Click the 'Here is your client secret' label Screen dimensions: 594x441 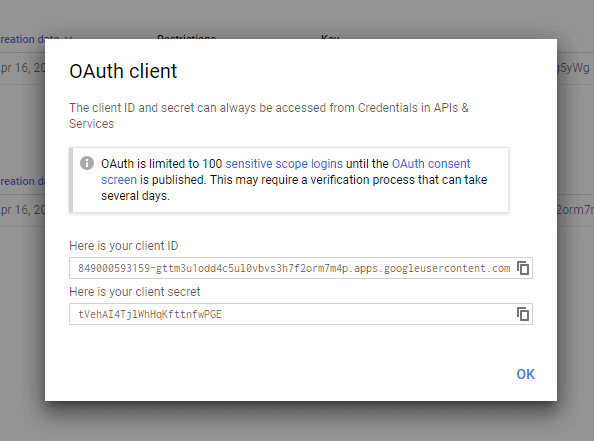point(134,292)
